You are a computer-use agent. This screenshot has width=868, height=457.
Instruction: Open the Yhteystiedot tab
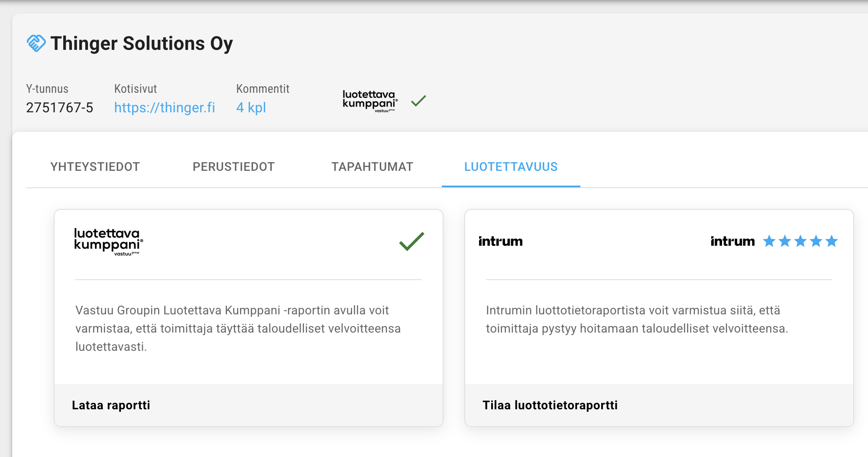tap(95, 166)
